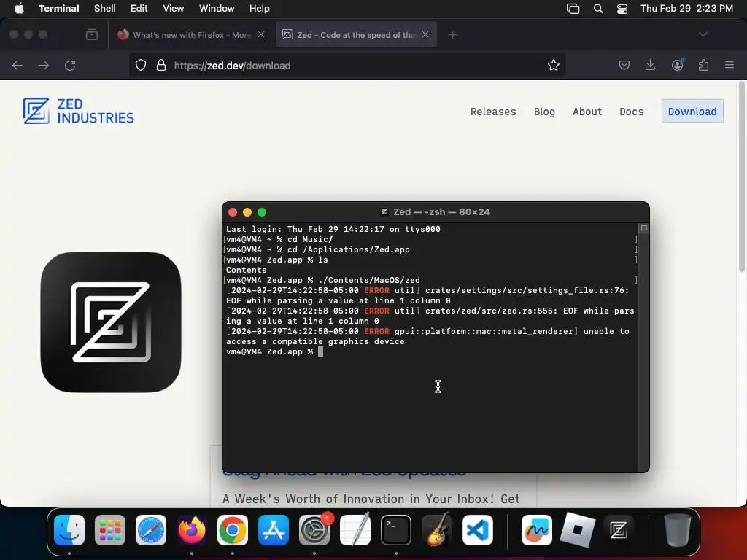The height and width of the screenshot is (560, 747).
Task: Click the Terminal icon in the dock
Action: (x=396, y=530)
